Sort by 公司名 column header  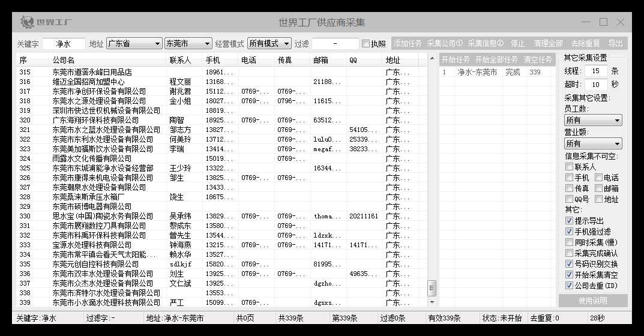(x=107, y=60)
